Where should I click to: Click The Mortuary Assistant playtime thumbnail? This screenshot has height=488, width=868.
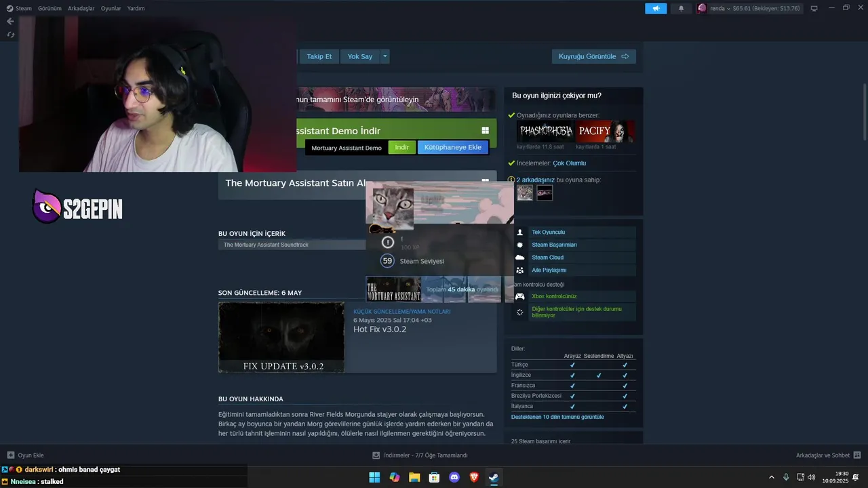click(393, 289)
